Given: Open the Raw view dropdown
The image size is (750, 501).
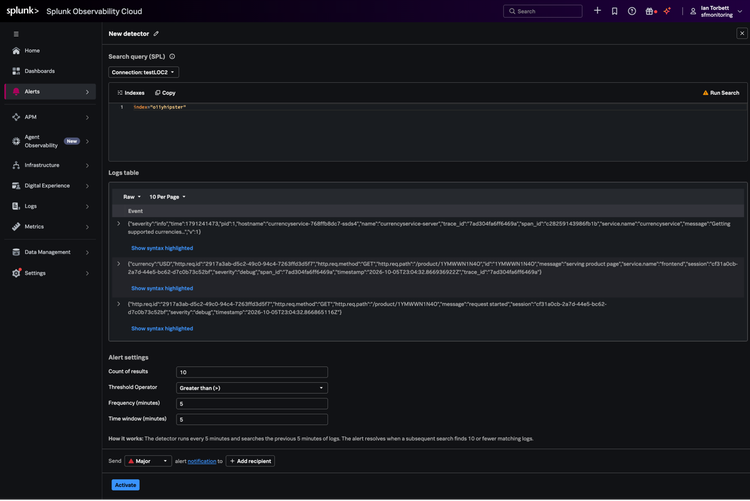Looking at the screenshot, I should point(132,197).
